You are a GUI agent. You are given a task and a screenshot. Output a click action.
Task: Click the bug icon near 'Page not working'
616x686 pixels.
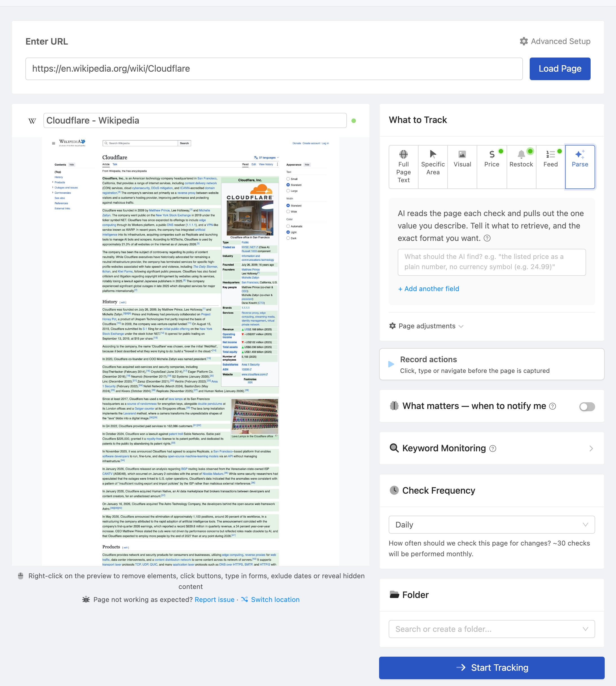[x=86, y=599]
